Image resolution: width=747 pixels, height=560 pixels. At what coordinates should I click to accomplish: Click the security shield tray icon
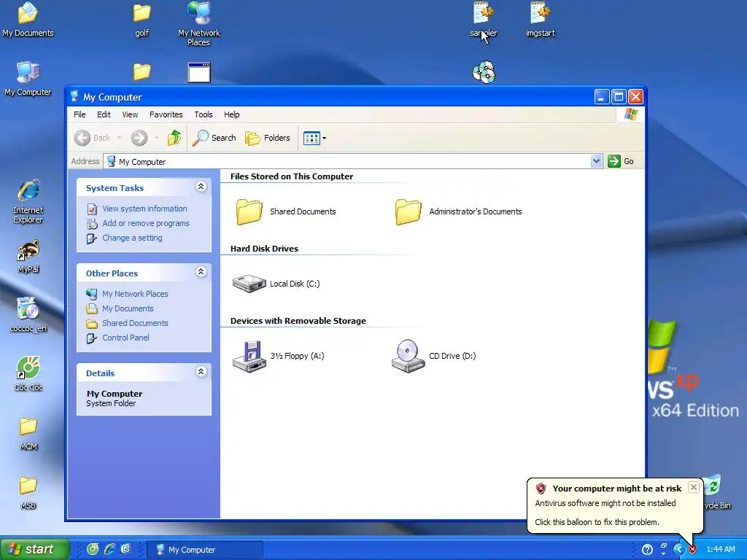click(693, 550)
